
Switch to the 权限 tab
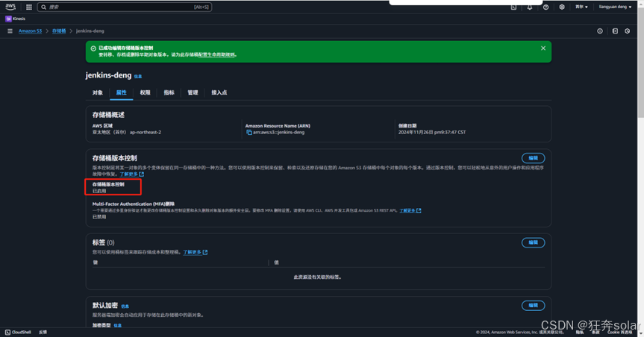pos(145,92)
